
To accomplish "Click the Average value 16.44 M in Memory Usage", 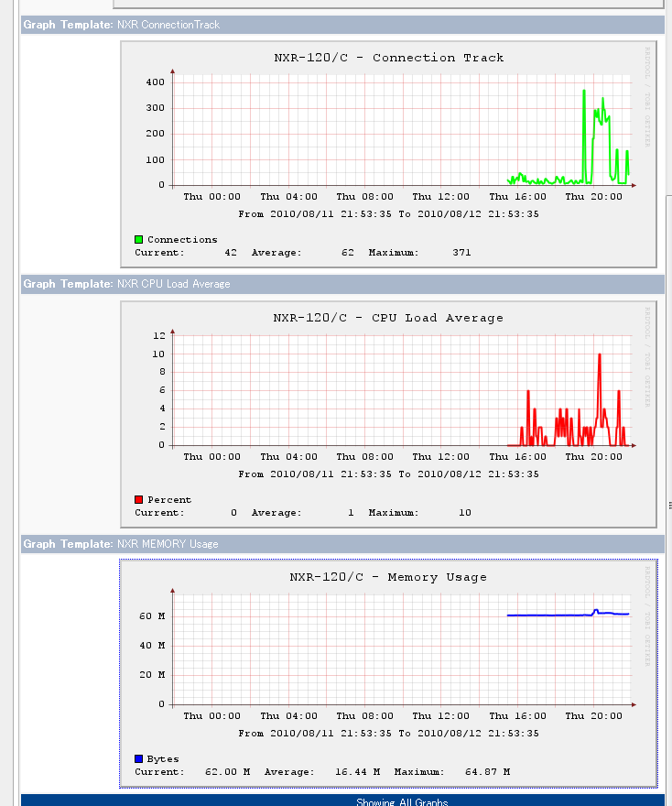I will coord(358,771).
